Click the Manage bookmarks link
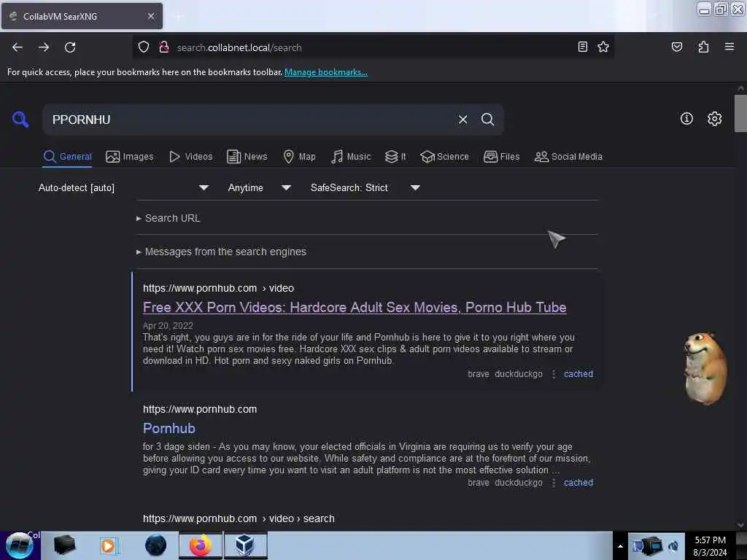Image resolution: width=747 pixels, height=560 pixels. (x=326, y=72)
